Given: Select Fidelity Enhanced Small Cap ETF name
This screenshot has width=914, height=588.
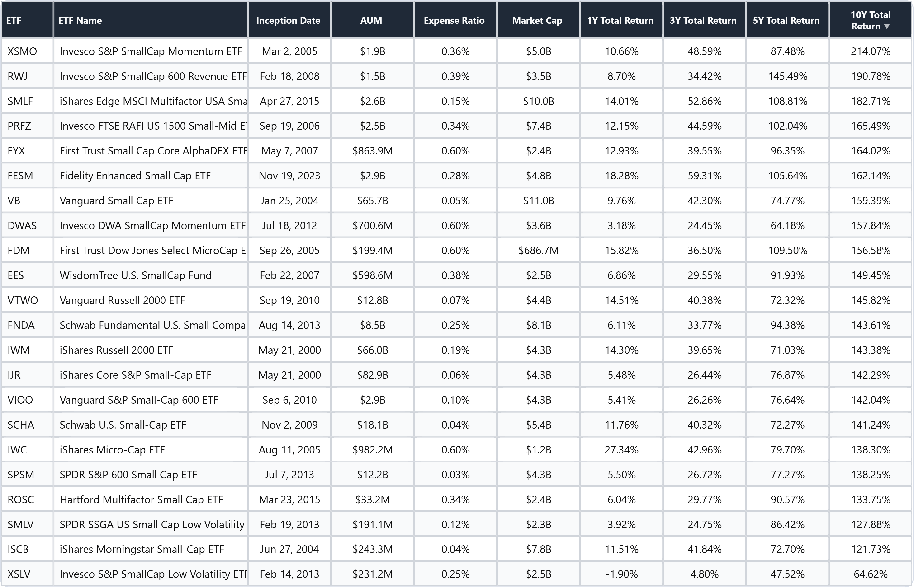Looking at the screenshot, I should click(x=135, y=176).
